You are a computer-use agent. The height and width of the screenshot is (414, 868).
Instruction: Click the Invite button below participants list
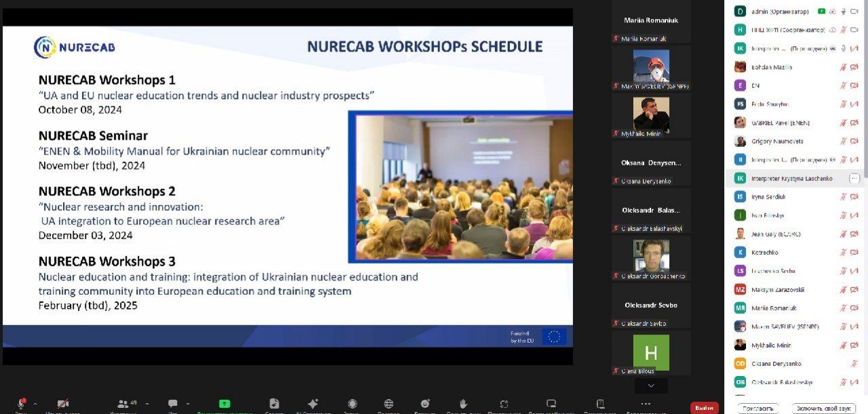tap(757, 409)
